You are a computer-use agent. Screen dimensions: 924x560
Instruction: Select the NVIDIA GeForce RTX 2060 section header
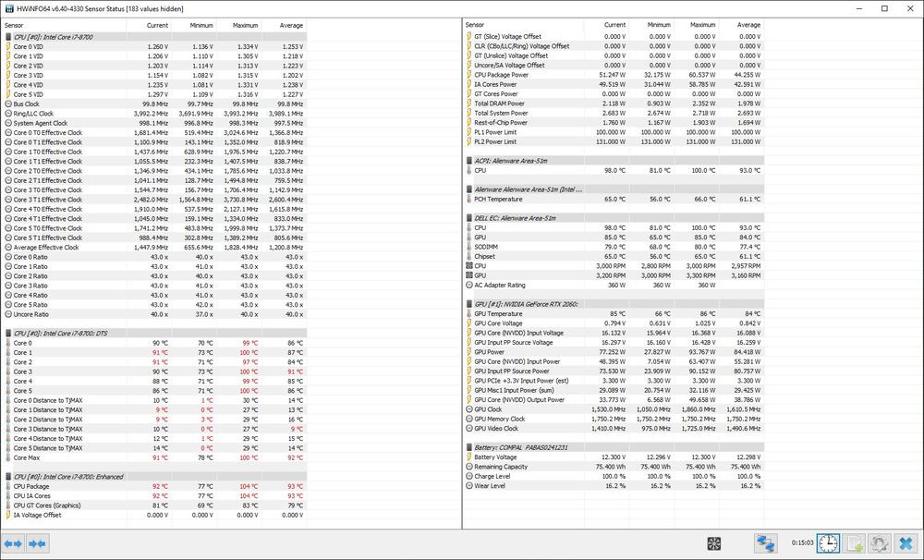coord(527,304)
